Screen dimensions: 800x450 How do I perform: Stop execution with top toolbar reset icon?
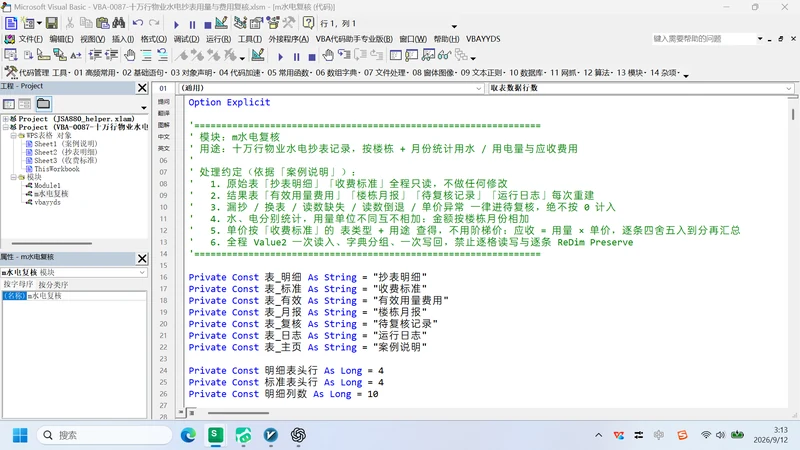point(207,24)
